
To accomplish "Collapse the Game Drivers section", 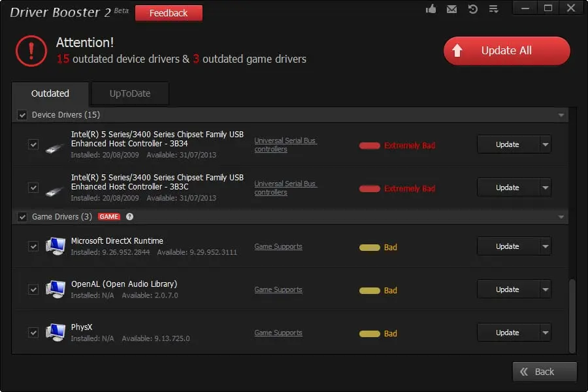I will (561, 216).
